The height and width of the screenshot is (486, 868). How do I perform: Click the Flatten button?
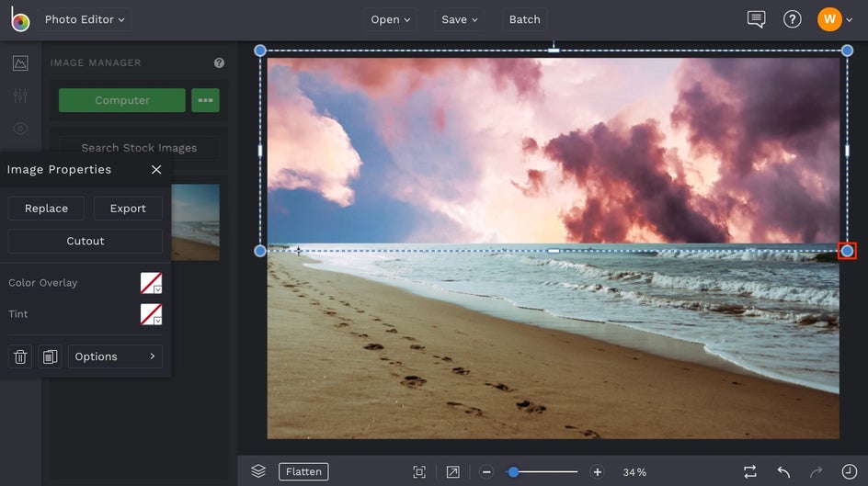(x=303, y=472)
